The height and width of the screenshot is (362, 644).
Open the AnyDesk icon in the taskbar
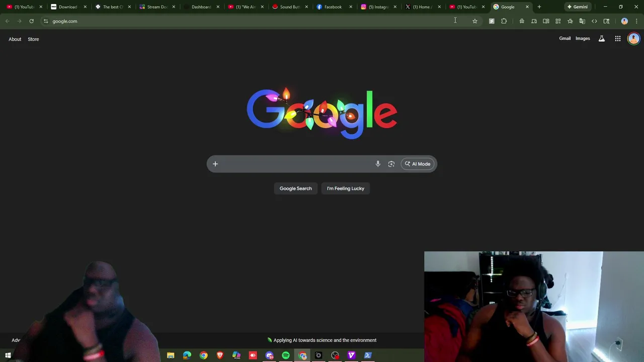253,355
